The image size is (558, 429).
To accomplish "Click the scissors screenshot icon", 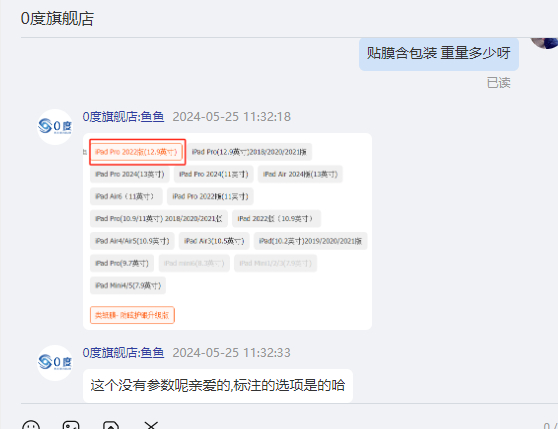I will 151,425.
